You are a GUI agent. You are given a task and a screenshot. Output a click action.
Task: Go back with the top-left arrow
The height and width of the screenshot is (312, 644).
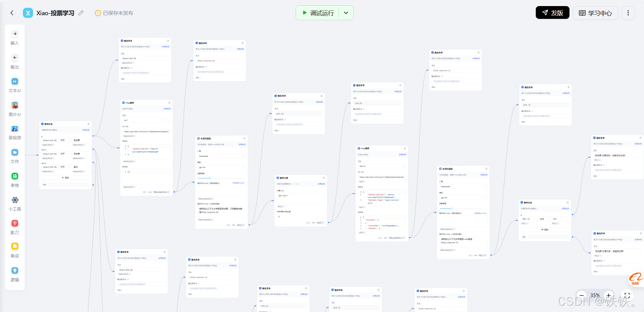[12, 13]
